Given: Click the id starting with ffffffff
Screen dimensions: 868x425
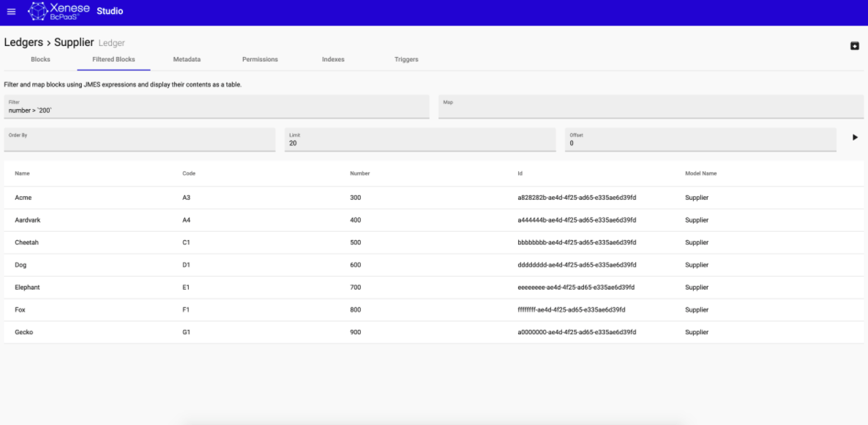Looking at the screenshot, I should (572, 309).
